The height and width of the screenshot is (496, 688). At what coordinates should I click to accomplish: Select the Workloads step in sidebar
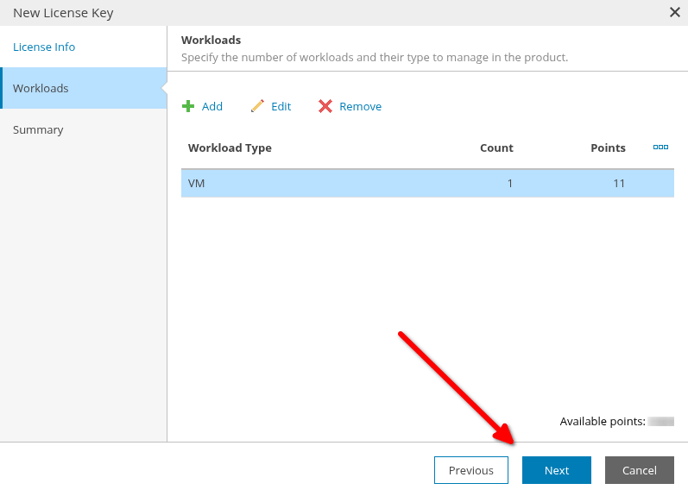tap(83, 88)
